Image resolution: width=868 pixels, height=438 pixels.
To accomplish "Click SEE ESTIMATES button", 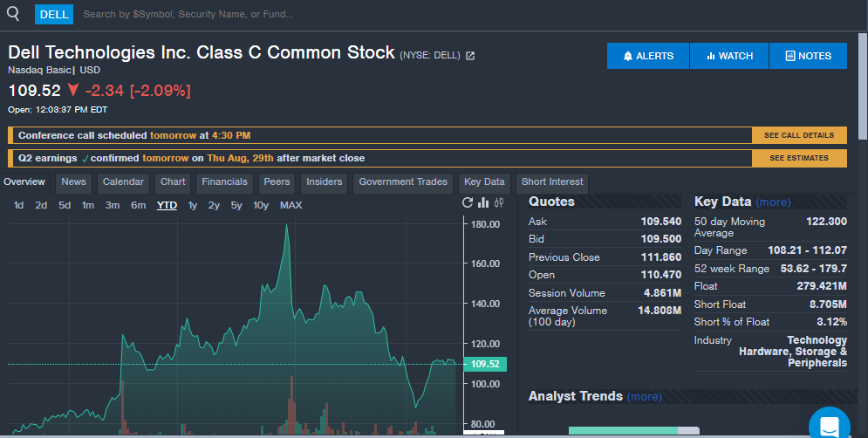I will coord(799,158).
